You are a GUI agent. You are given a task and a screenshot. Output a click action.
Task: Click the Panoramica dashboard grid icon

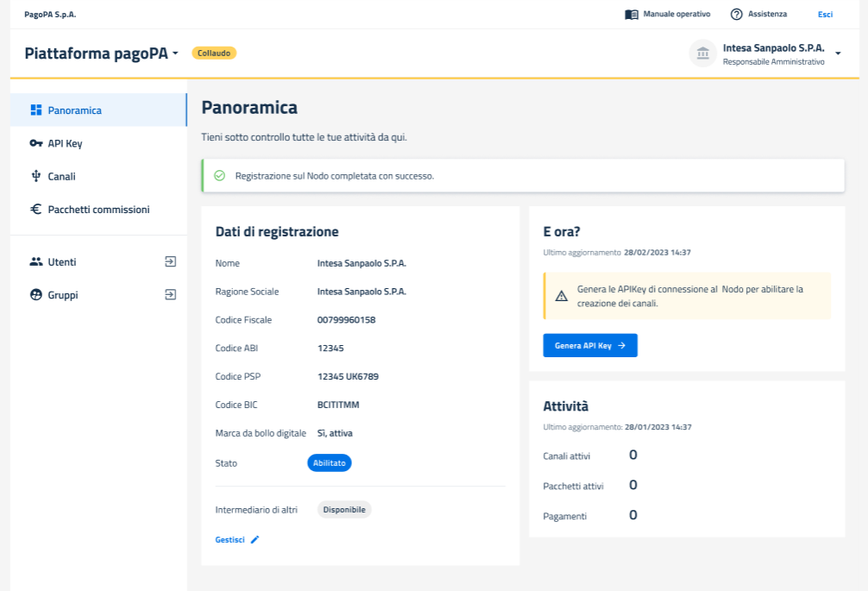pyautogui.click(x=36, y=110)
